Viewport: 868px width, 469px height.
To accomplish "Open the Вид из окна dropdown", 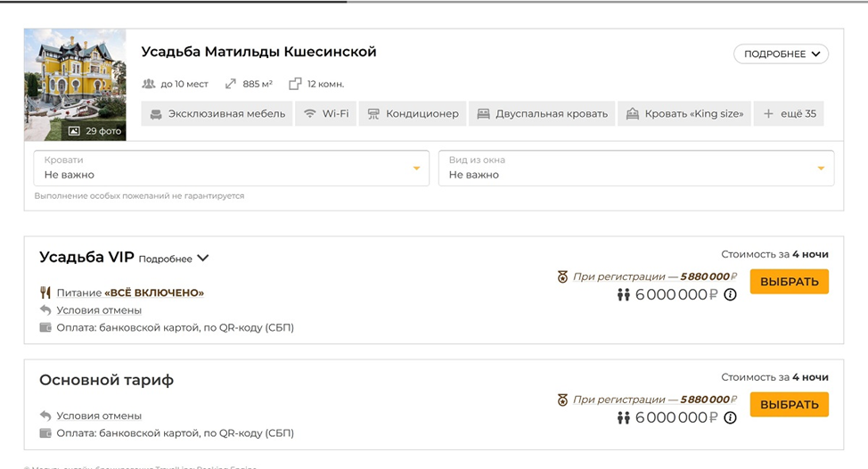I will coord(635,169).
